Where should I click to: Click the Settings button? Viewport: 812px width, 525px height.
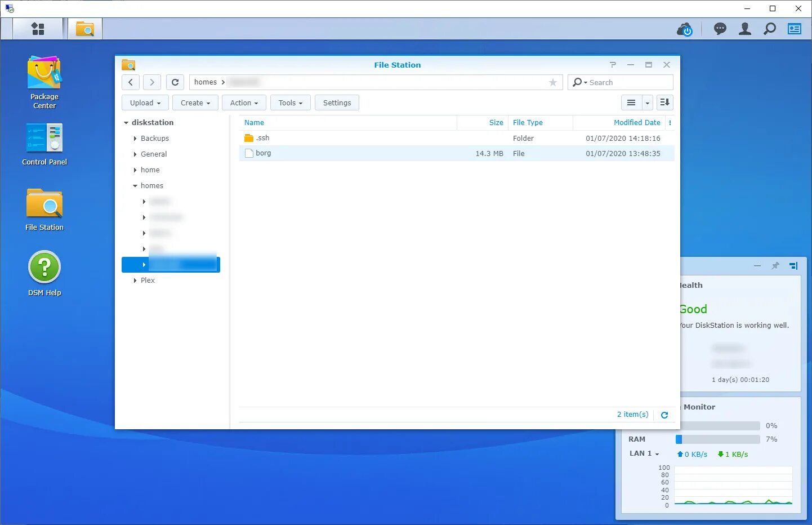[x=337, y=103]
